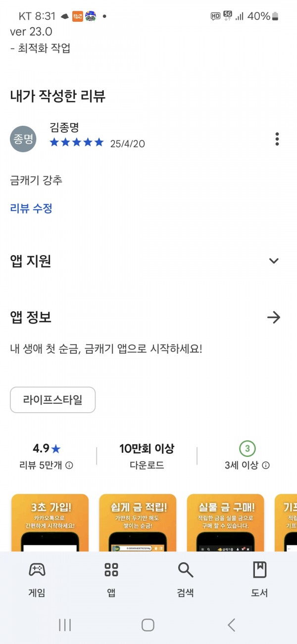Open the 게임 tab gamepad icon

pos(37,570)
